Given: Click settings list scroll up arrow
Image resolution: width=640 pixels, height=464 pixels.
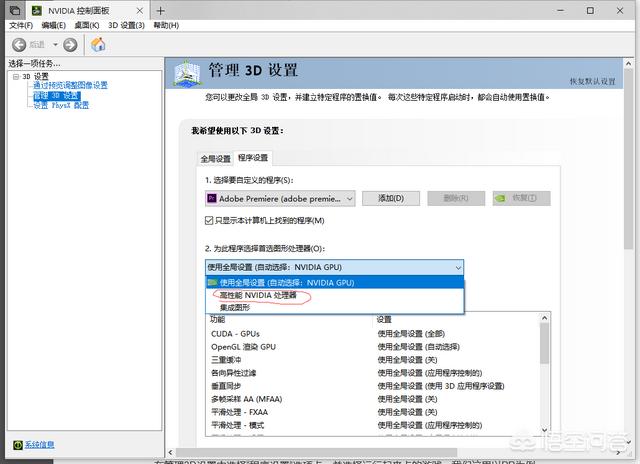Looking at the screenshot, I should click(544, 318).
